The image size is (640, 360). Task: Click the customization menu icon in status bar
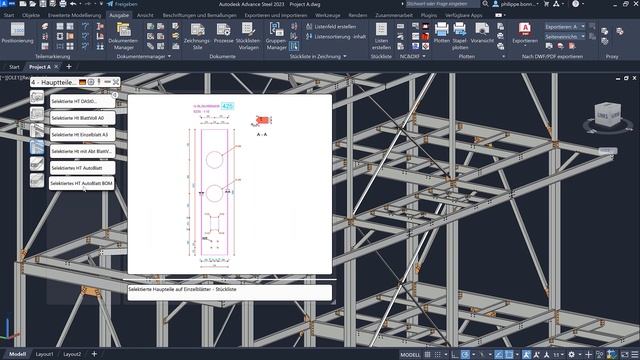click(x=635, y=355)
